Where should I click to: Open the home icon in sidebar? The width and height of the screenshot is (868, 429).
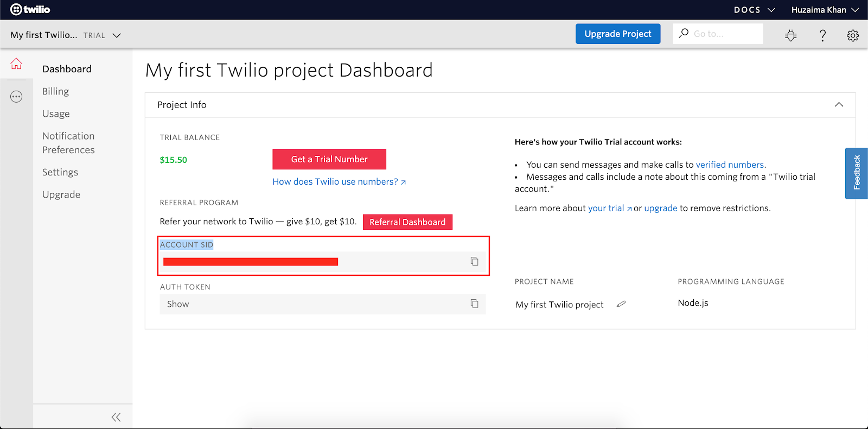point(16,64)
